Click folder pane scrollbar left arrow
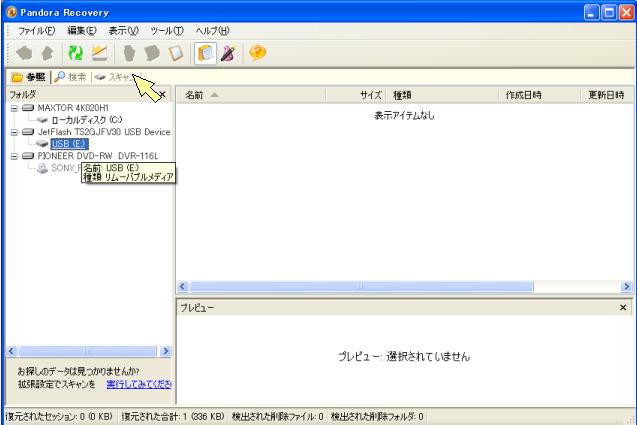 12,351
